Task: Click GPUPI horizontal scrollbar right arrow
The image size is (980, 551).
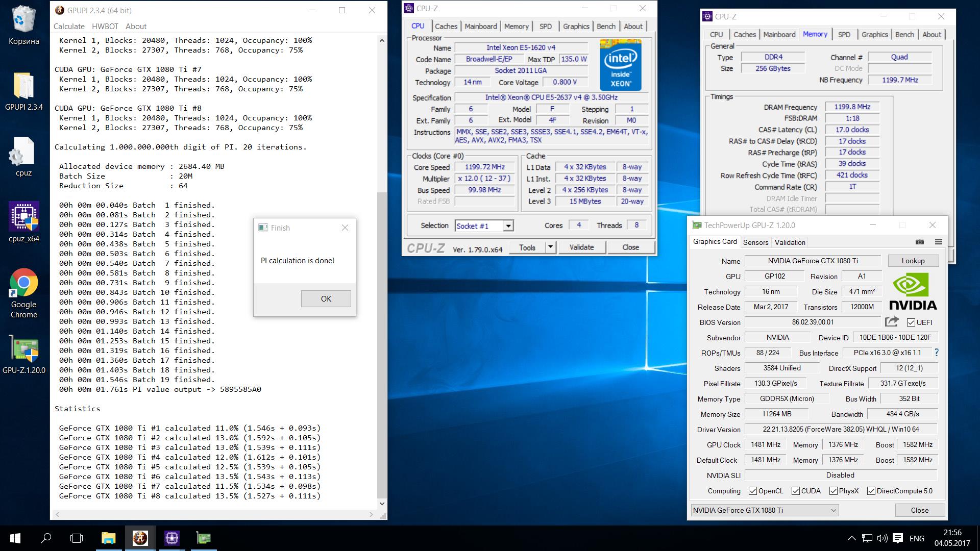Action: [x=371, y=515]
